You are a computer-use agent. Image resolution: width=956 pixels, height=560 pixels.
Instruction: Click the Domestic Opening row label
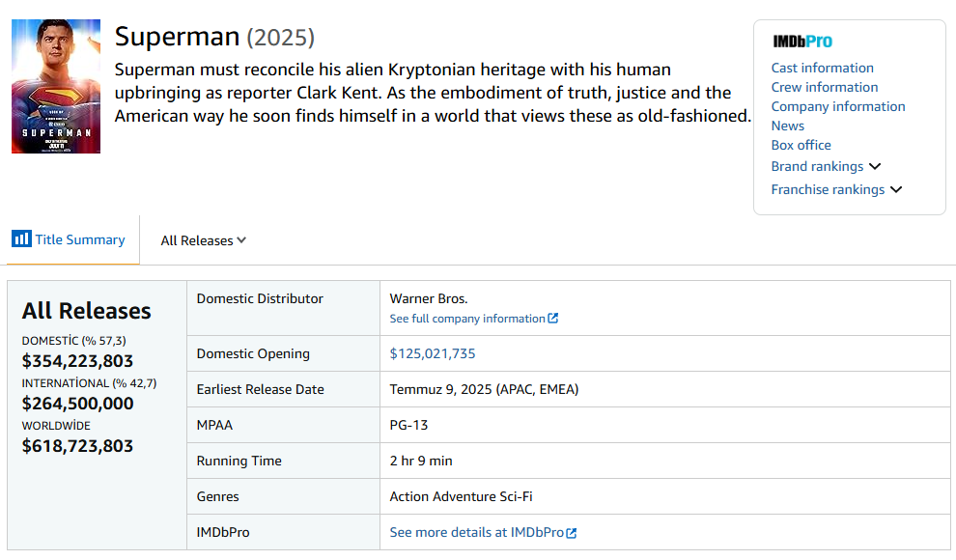[x=253, y=353]
